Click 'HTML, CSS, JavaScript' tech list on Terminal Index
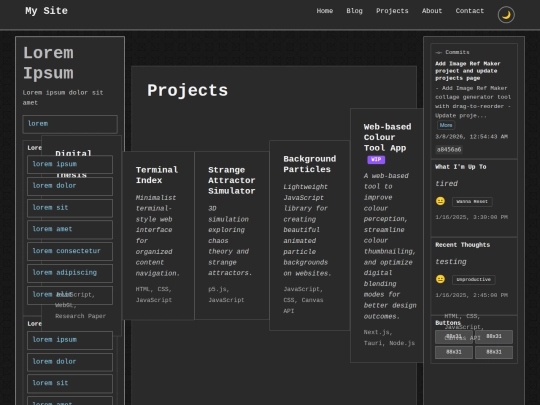The image size is (540, 405). pos(154,294)
